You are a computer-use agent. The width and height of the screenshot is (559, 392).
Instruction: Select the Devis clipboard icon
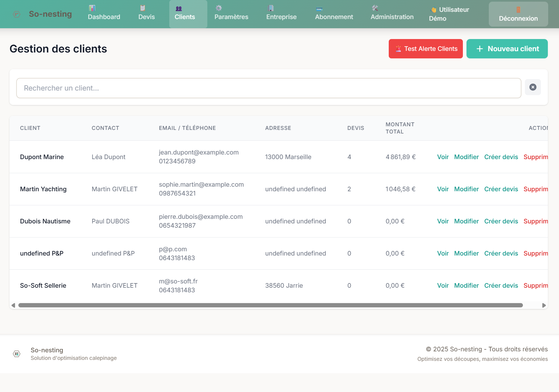pos(142,8)
